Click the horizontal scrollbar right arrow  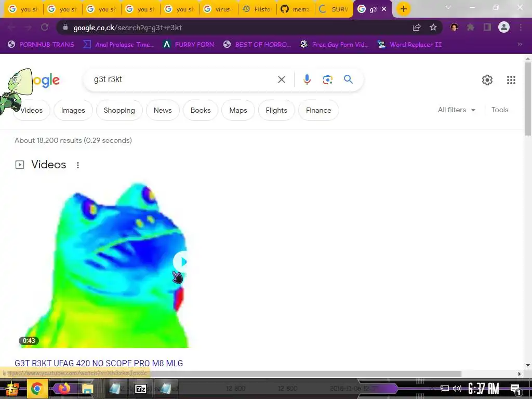519,374
